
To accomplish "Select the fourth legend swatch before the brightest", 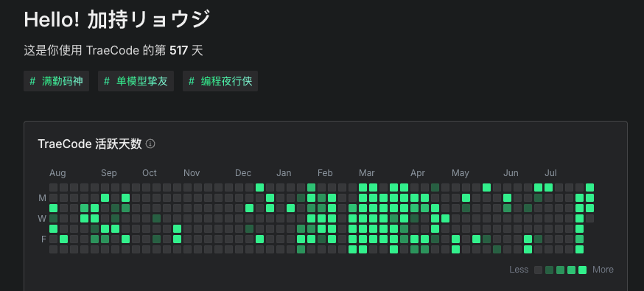I will pyautogui.click(x=571, y=270).
